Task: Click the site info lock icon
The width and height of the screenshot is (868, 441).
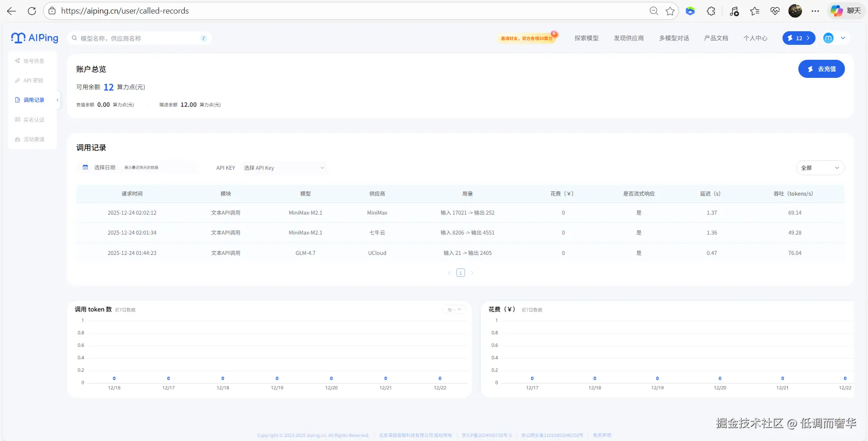Action: (52, 11)
